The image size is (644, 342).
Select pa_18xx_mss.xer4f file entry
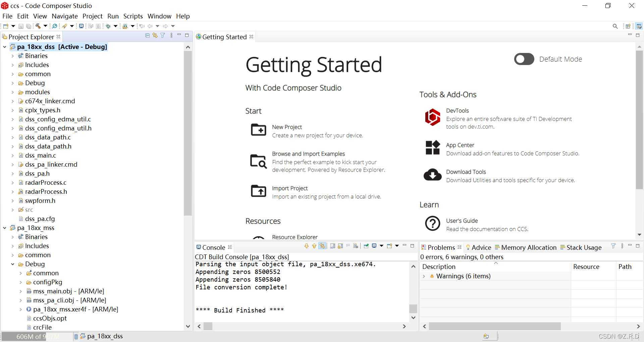(75, 309)
